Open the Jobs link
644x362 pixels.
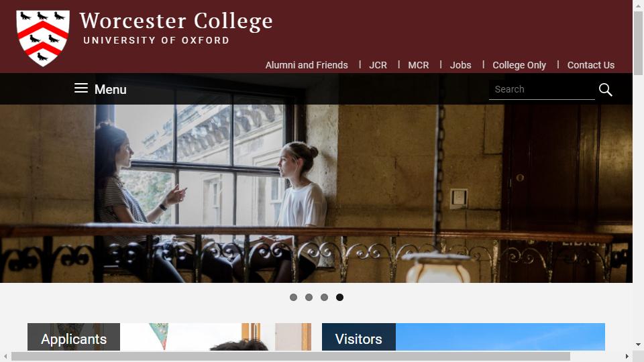click(x=460, y=65)
